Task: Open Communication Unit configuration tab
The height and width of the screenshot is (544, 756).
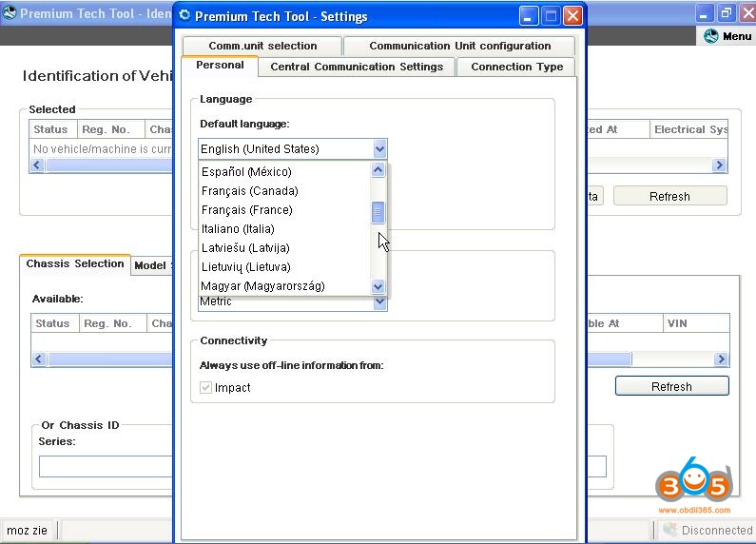Action: coord(459,46)
